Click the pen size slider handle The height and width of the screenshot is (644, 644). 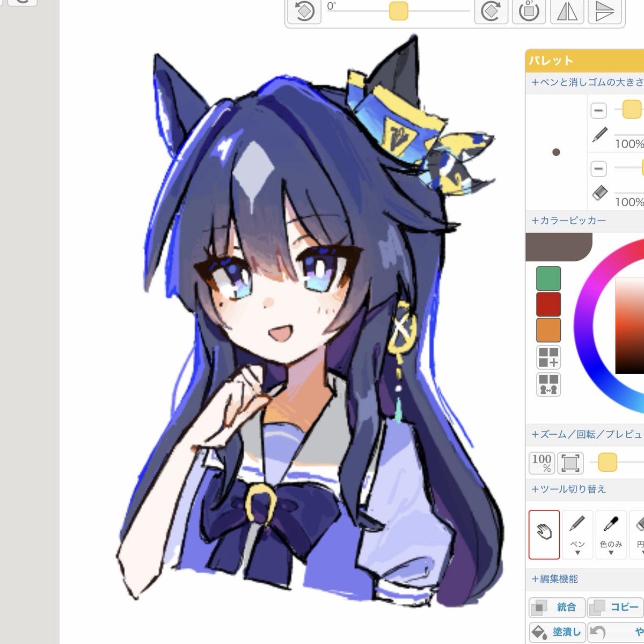pyautogui.click(x=632, y=109)
